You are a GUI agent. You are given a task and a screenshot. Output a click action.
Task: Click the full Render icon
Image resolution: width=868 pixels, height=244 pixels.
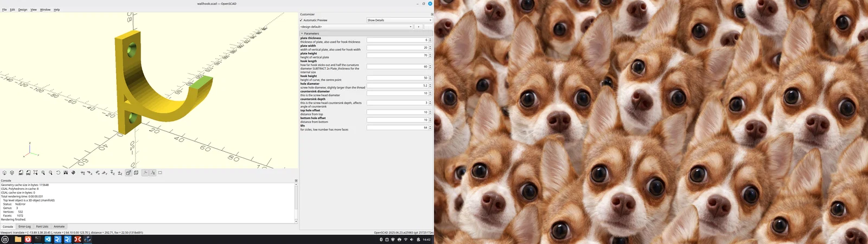[12, 173]
